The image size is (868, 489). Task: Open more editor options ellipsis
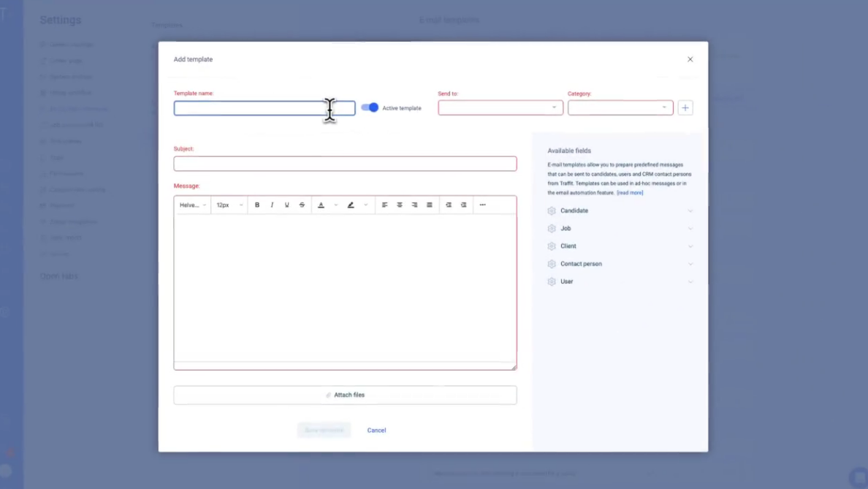(483, 205)
